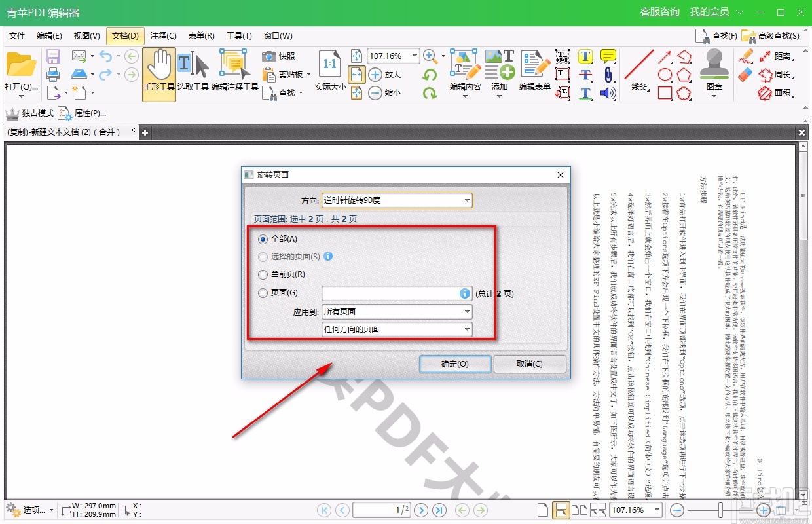Click the Sound speaker annotation icon
This screenshot has height=524, width=812.
[x=608, y=93]
